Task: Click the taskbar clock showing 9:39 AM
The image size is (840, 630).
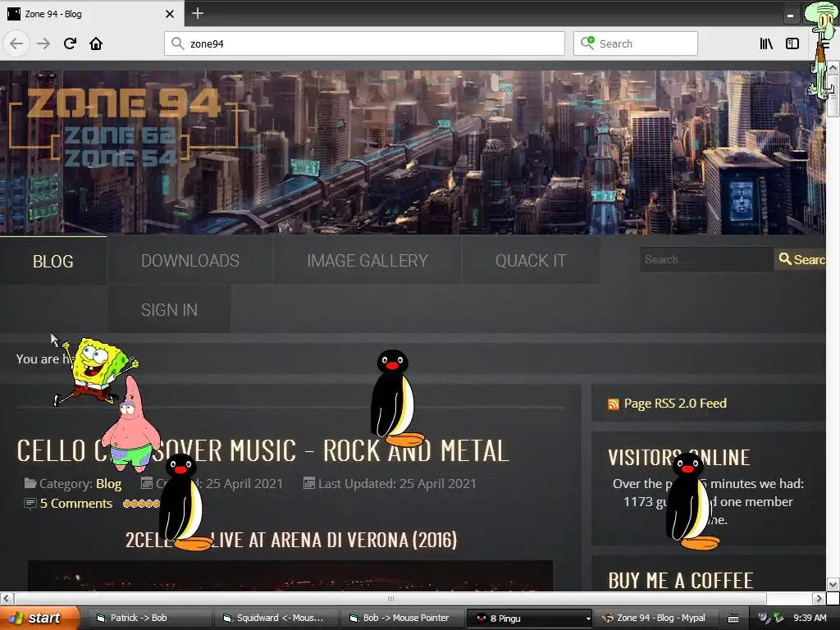Action: [810, 618]
